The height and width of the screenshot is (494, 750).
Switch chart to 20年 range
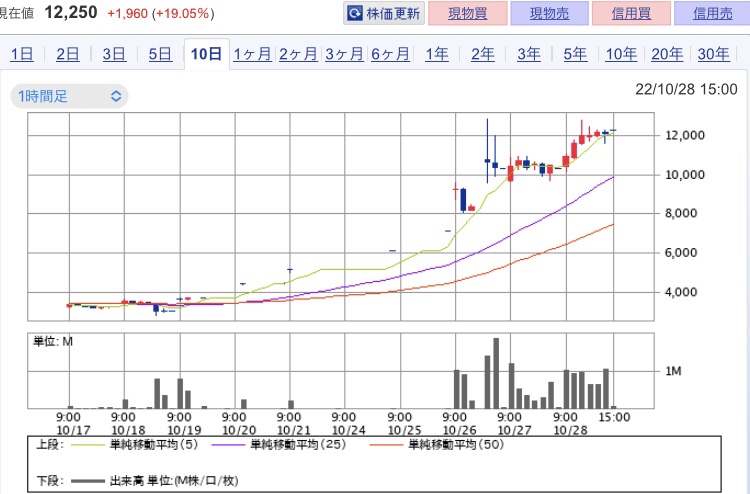pos(667,54)
